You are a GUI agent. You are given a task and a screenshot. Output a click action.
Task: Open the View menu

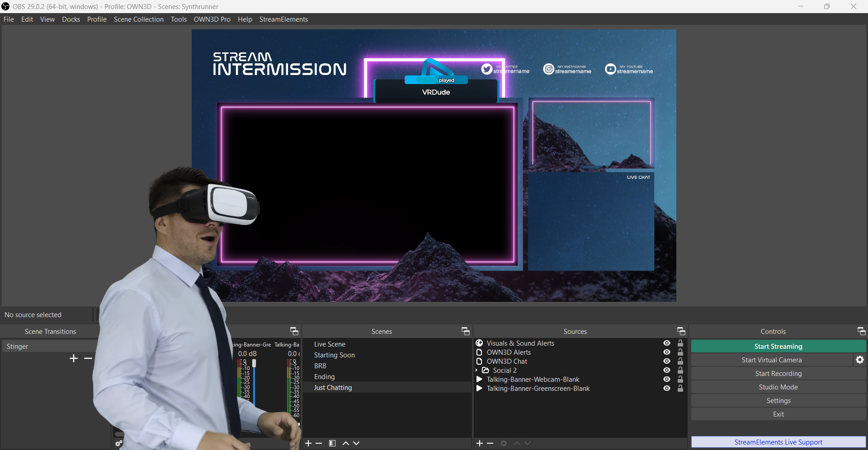pos(47,19)
